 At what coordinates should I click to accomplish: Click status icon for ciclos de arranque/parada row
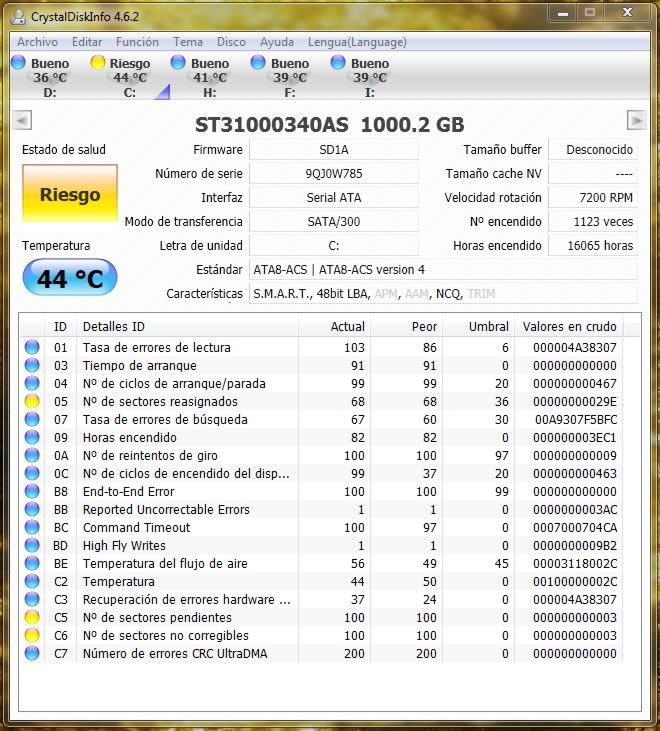pyautogui.click(x=32, y=383)
